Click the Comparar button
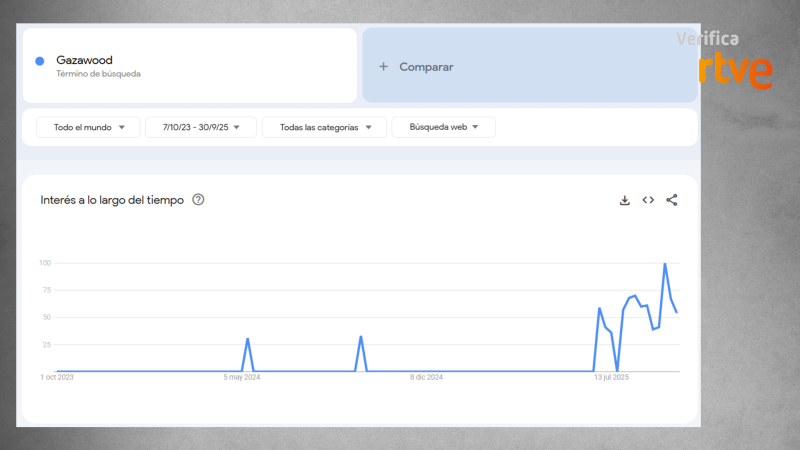 click(x=530, y=65)
